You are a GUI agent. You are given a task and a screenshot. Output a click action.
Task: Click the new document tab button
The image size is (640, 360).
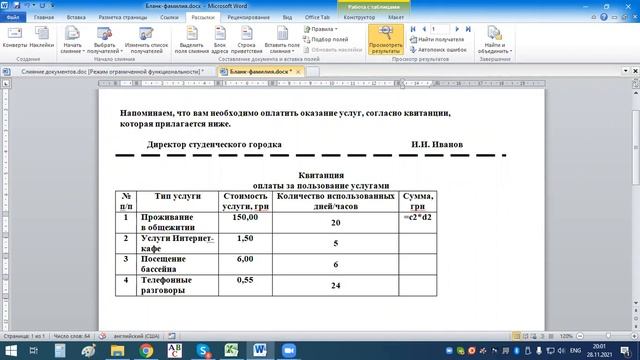[313, 71]
